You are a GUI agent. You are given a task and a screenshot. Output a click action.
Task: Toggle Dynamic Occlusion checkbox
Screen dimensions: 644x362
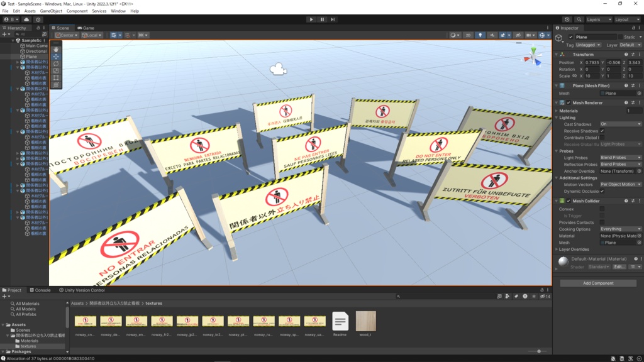(x=602, y=191)
